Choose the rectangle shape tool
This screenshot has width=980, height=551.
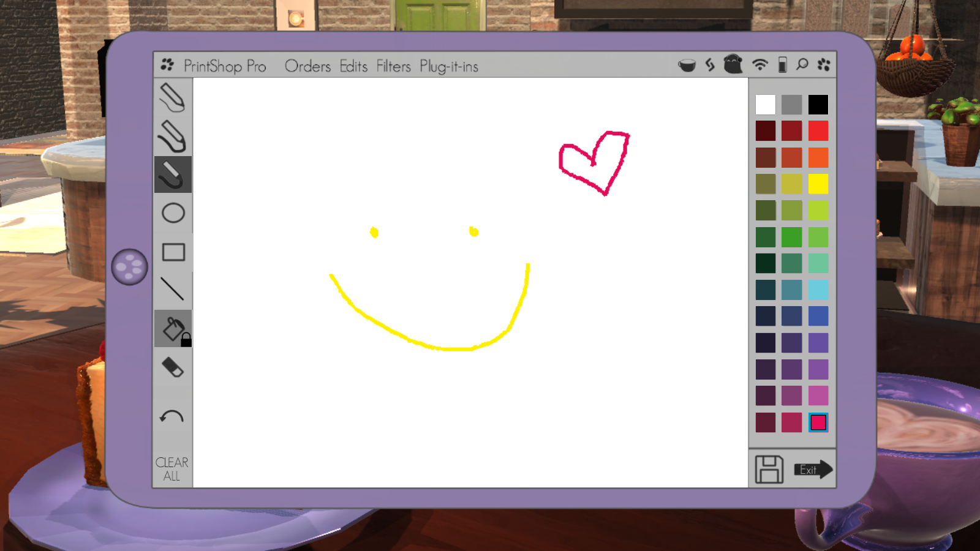(173, 252)
